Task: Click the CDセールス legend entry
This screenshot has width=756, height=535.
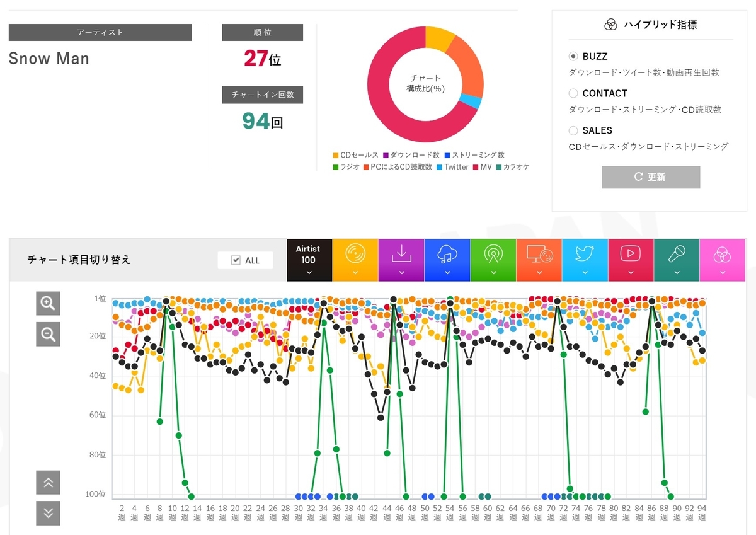Action: pos(355,155)
